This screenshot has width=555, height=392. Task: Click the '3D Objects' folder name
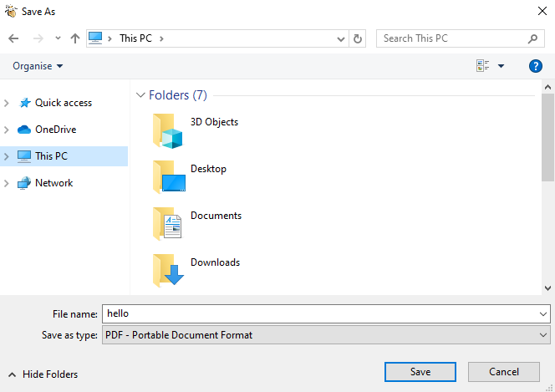[x=215, y=122]
